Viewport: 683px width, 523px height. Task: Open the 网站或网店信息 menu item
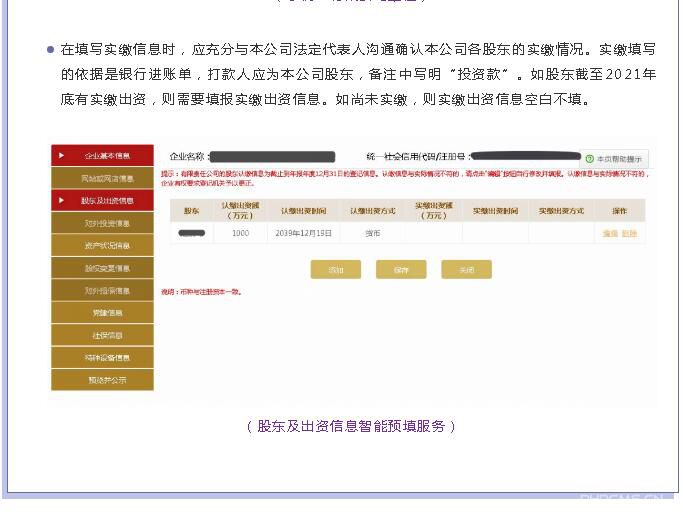click(106, 179)
